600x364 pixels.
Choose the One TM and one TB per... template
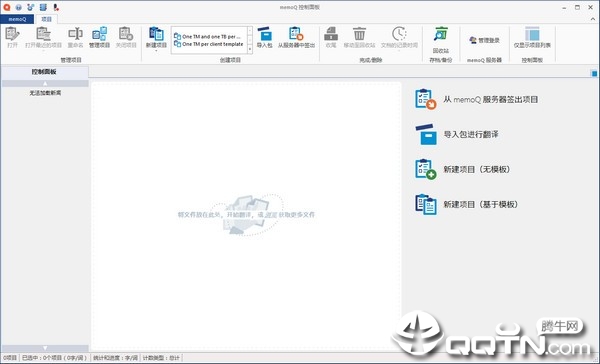208,37
